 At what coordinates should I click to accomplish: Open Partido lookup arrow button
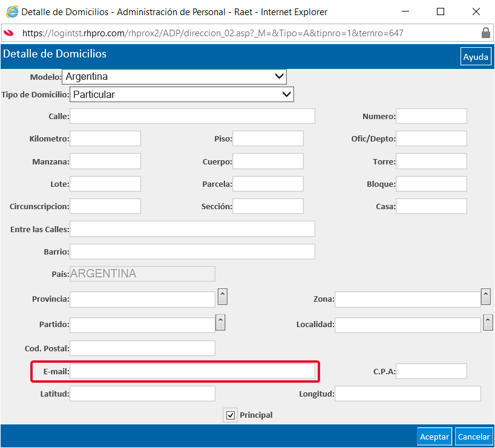tap(220, 322)
